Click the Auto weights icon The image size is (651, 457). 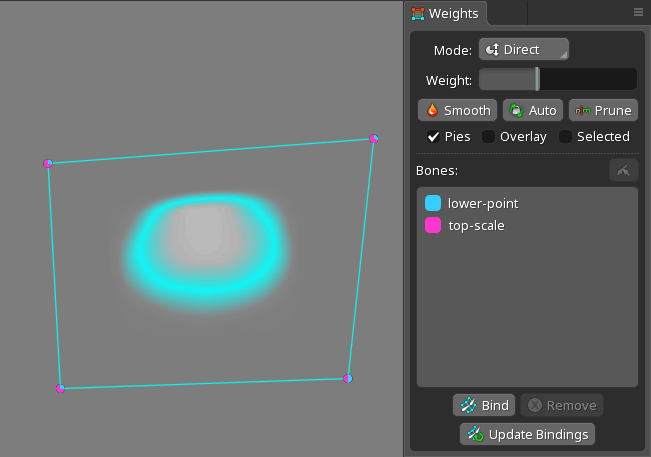coord(515,110)
